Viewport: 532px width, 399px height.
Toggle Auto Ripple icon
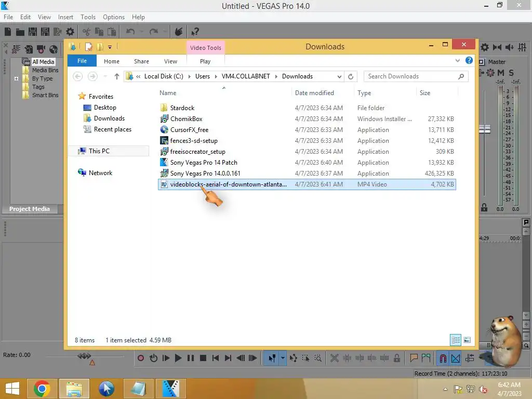pyautogui.click(x=470, y=358)
